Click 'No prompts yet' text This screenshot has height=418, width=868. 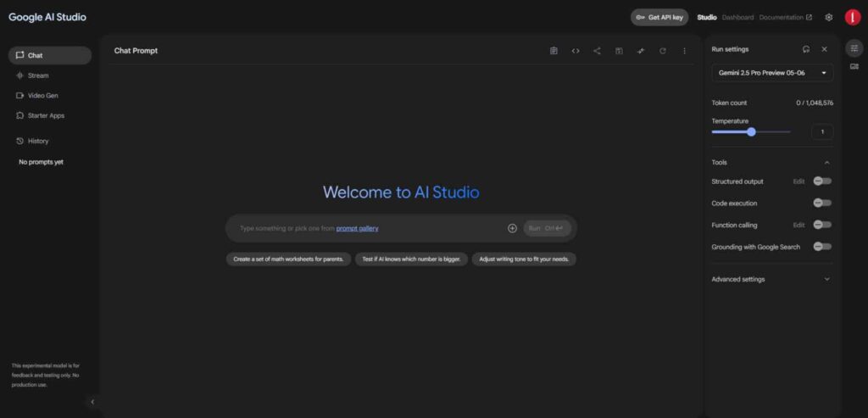click(x=41, y=162)
